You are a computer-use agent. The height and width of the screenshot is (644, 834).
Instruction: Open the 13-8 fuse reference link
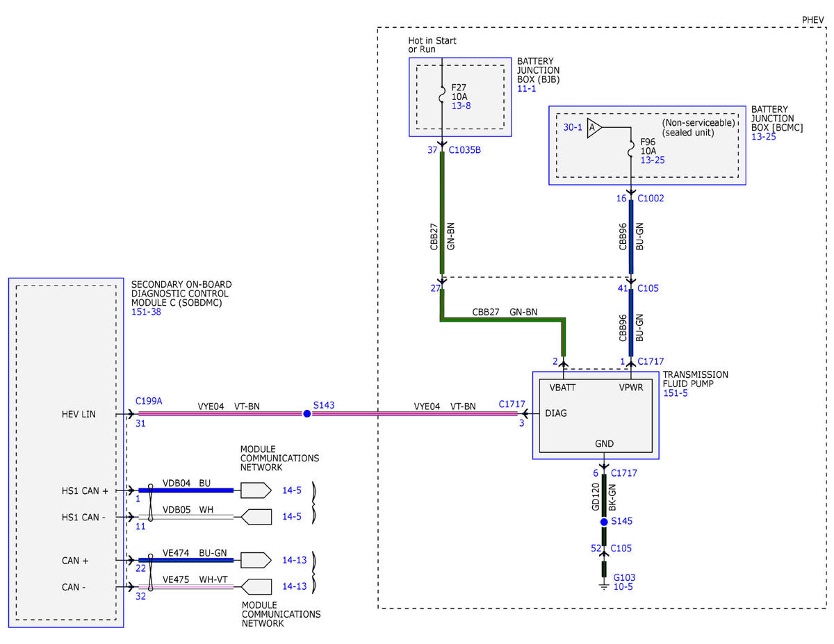[461, 106]
